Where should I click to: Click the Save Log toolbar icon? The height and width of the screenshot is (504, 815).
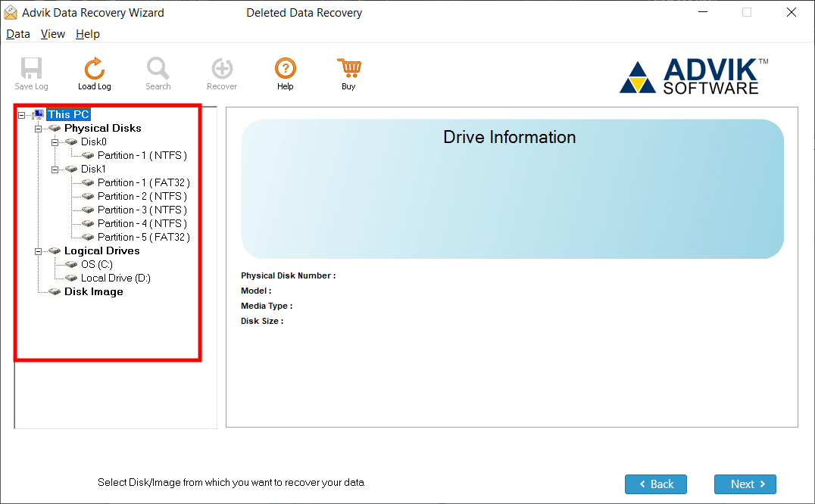pyautogui.click(x=31, y=68)
